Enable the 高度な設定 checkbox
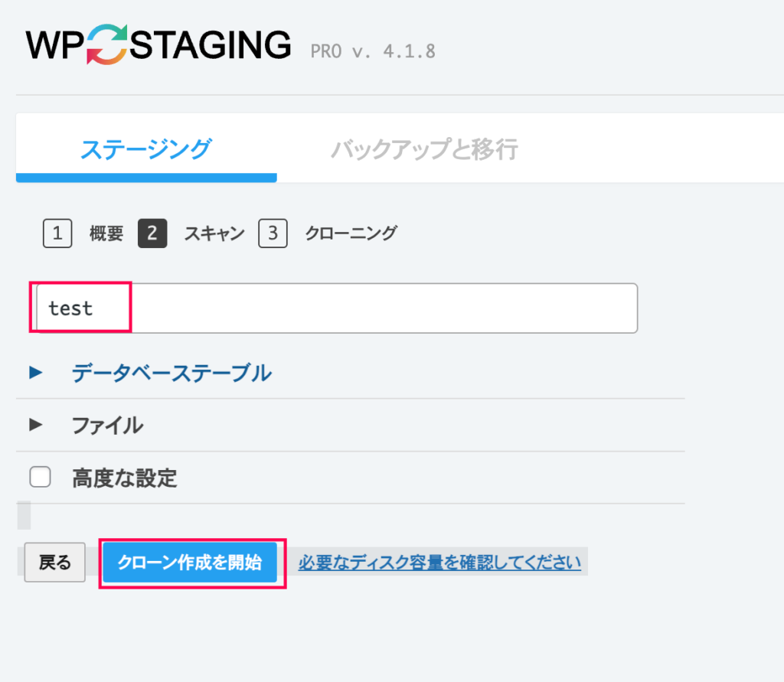This screenshot has height=682, width=784. pos(40,477)
